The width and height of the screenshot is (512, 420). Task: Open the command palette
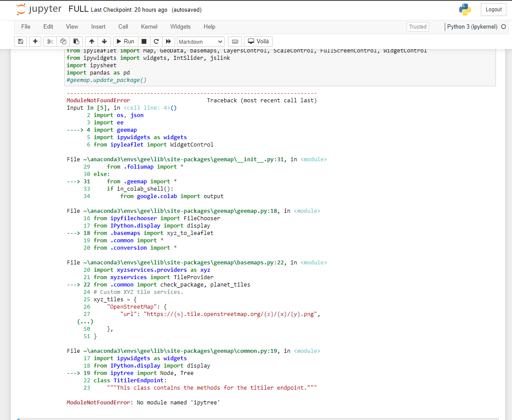[235, 41]
